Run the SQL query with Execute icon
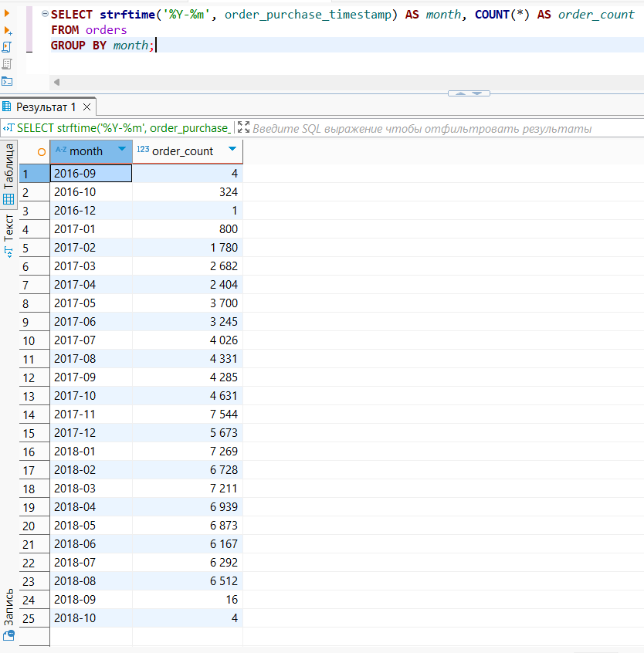Viewport: 644px width, 653px height. [x=8, y=13]
